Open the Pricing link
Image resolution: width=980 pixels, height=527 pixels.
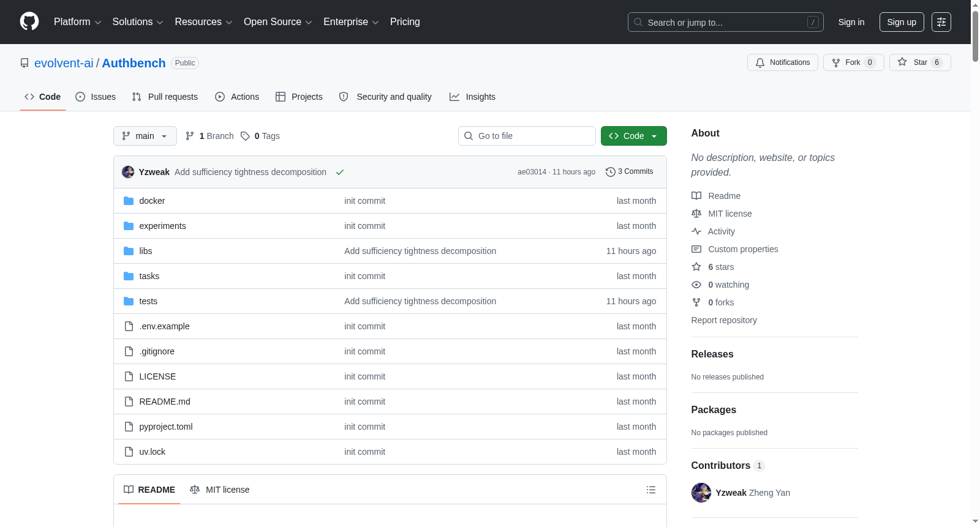(x=405, y=22)
